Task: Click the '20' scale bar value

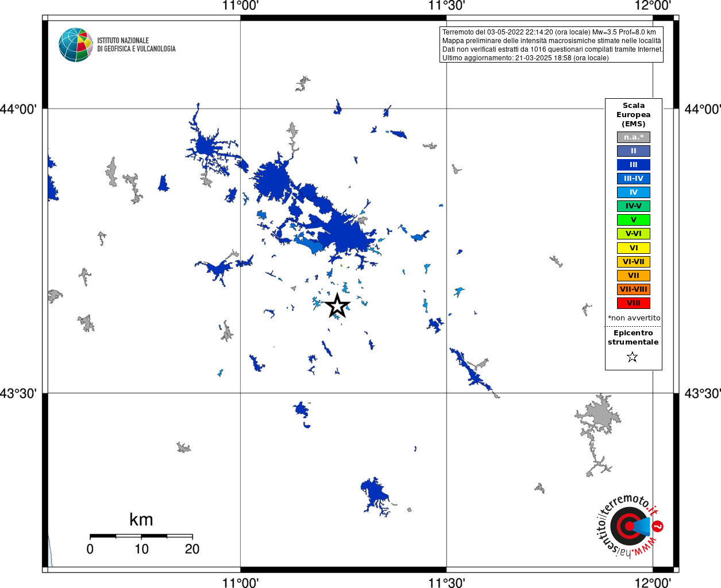Action: click(x=192, y=549)
